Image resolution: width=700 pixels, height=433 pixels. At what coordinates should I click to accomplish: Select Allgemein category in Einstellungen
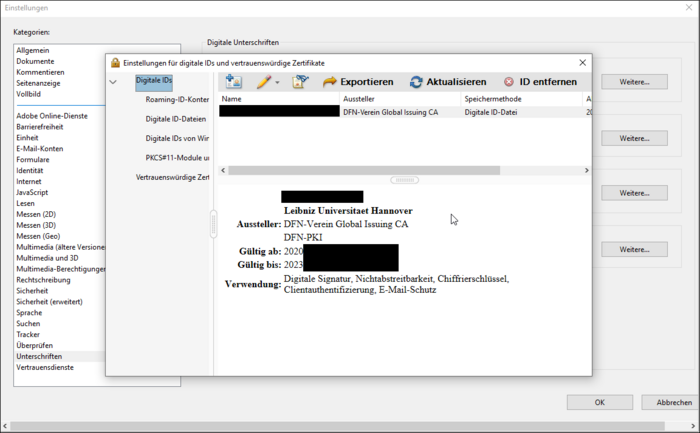tap(33, 50)
